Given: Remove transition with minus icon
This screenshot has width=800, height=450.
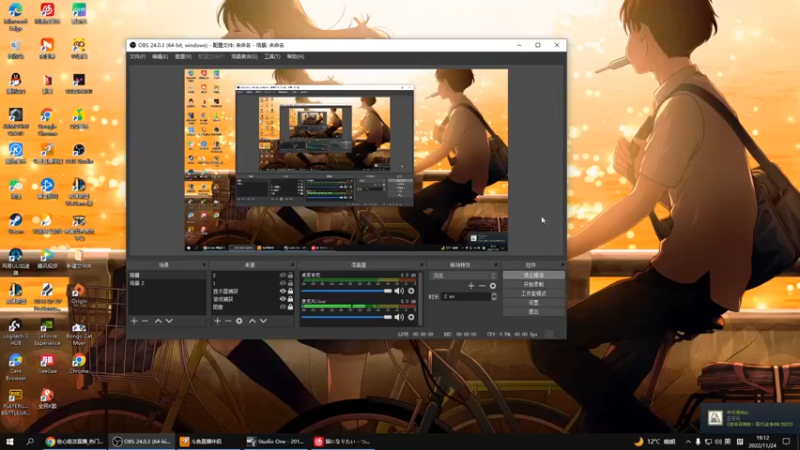Looking at the screenshot, I should point(482,286).
